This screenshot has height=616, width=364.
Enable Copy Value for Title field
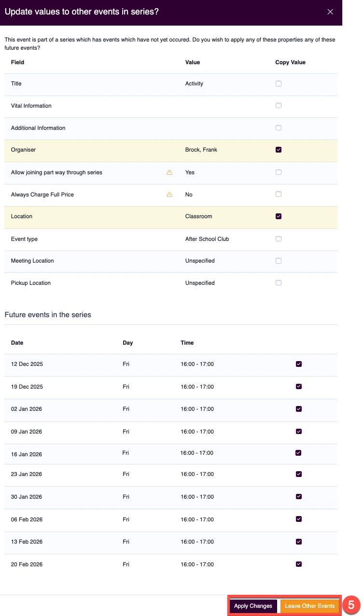click(279, 84)
